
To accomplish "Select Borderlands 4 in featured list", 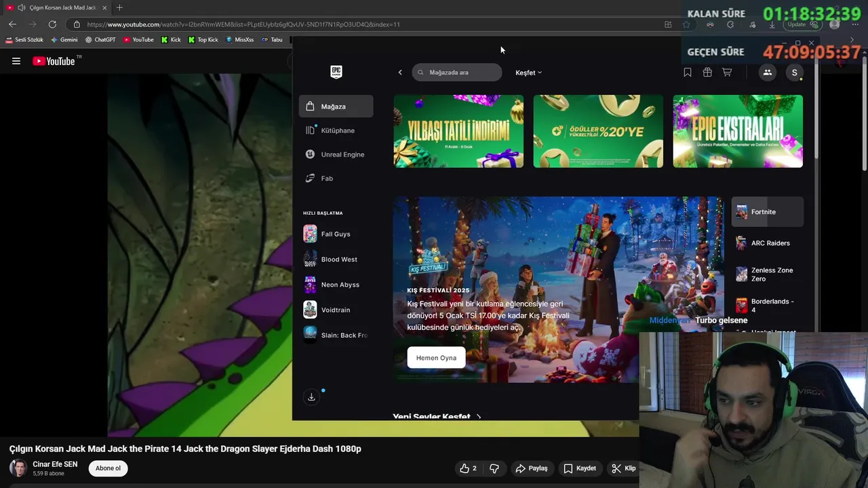I will tap(767, 306).
